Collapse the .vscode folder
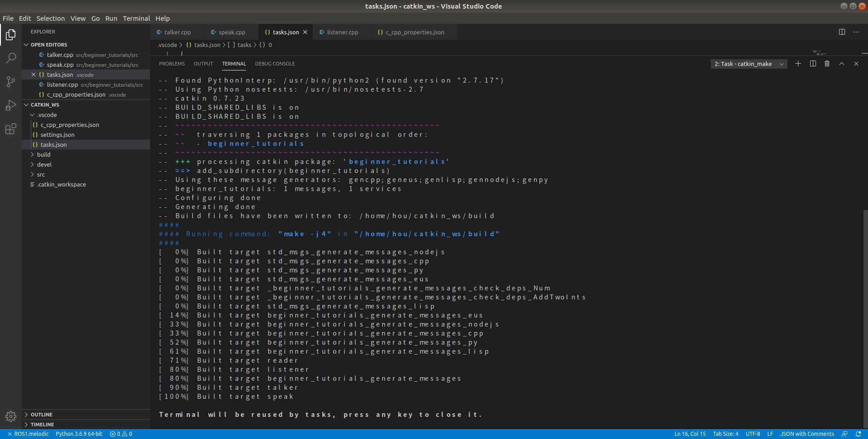This screenshot has width=868, height=439. coord(86,115)
